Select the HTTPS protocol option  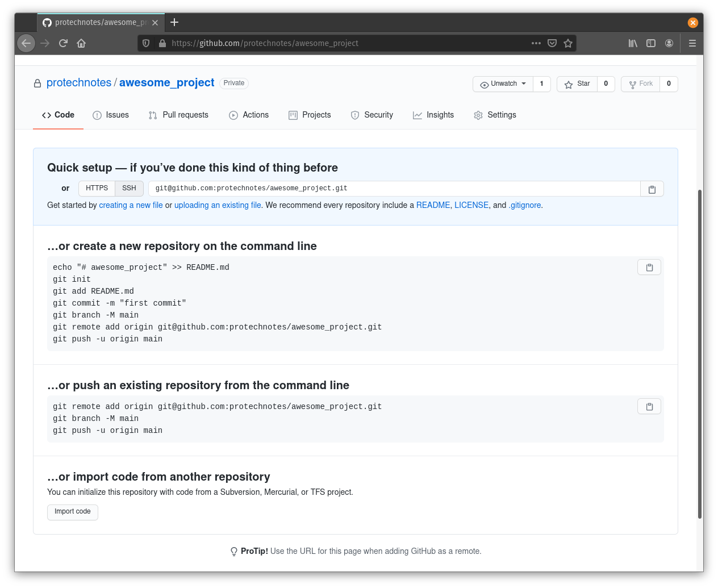pyautogui.click(x=97, y=189)
